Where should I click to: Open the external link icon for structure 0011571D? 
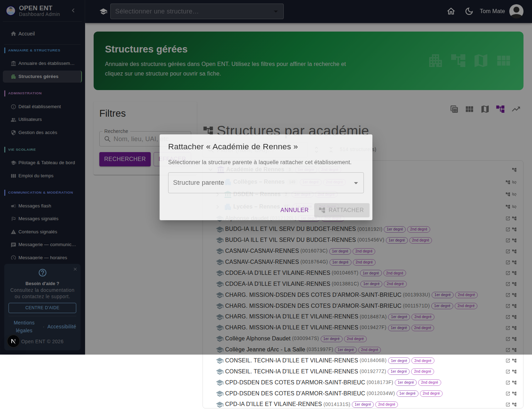point(508,306)
